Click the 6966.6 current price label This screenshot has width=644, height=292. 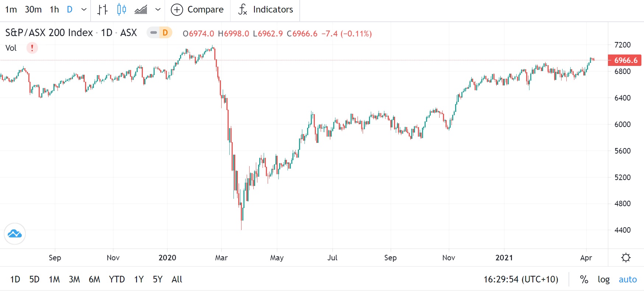(625, 60)
